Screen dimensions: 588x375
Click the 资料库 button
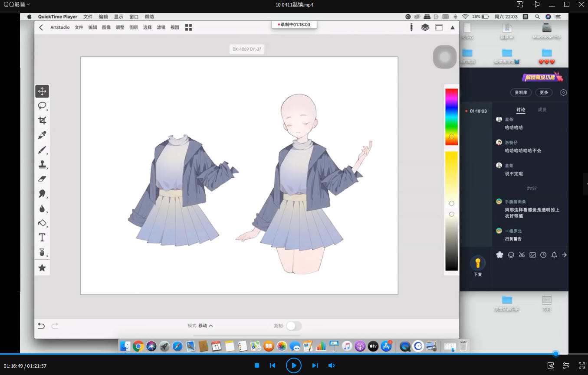click(521, 92)
